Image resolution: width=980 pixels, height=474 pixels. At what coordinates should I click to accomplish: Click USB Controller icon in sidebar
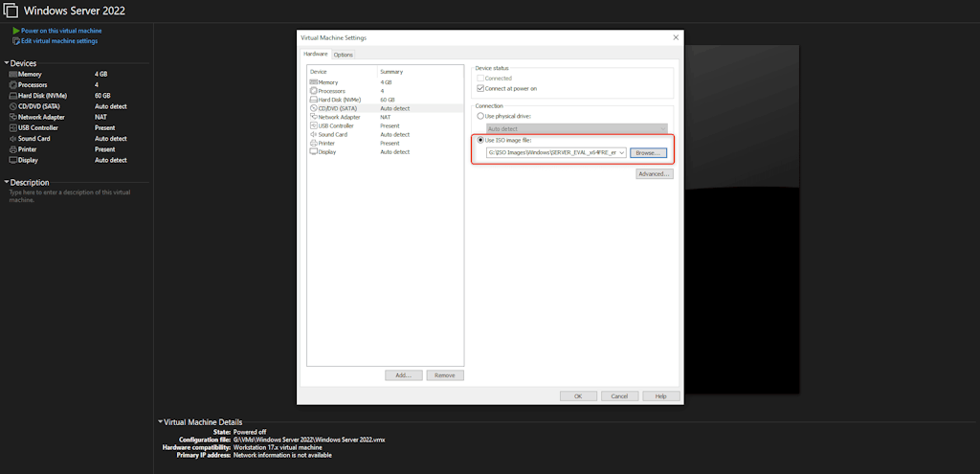12,127
